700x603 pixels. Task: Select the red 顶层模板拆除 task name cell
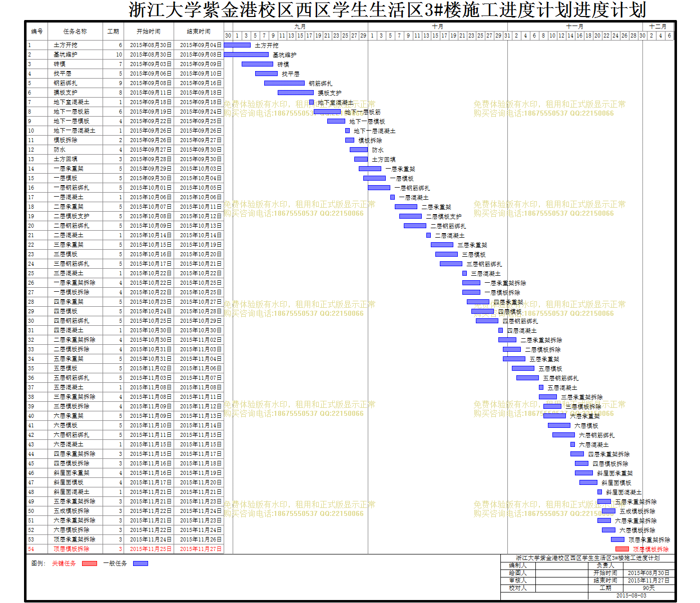pos(75,549)
